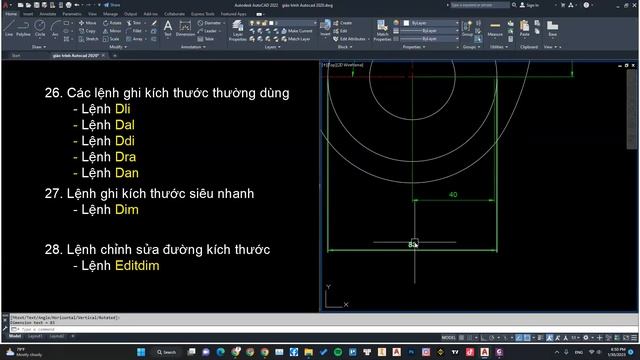Viewport: 640px width, 360px height.
Task: Select the Polyline tool
Action: tap(23, 28)
